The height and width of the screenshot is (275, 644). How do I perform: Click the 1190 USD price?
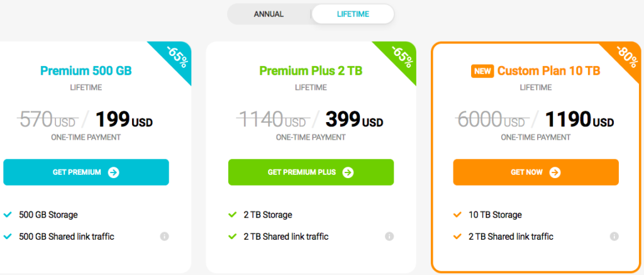coord(579,120)
